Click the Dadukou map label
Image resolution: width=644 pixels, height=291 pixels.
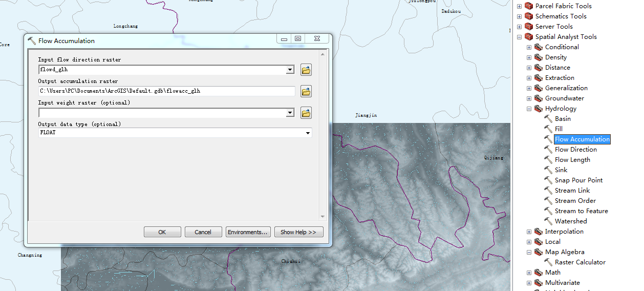click(x=451, y=11)
